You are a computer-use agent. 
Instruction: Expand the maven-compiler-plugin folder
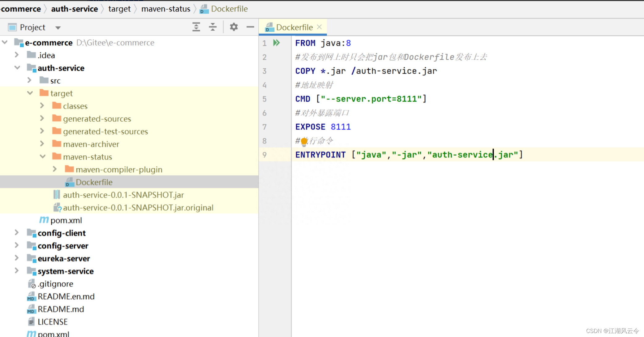55,169
